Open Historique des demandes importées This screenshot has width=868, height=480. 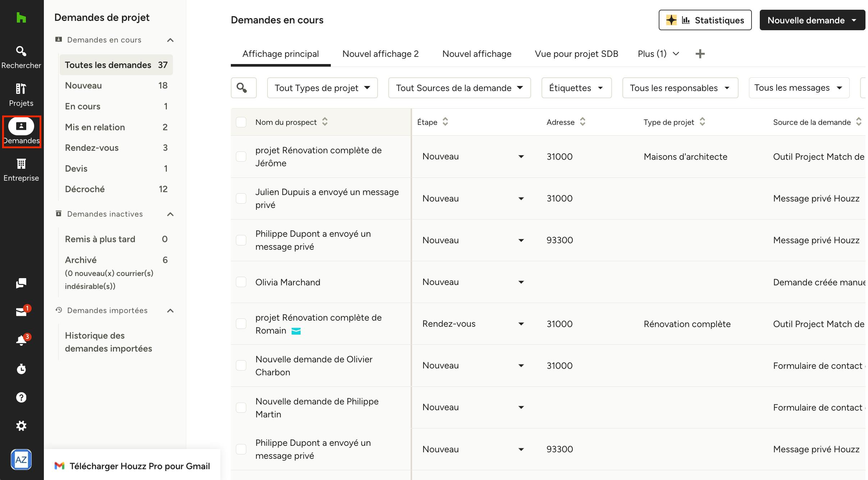108,342
